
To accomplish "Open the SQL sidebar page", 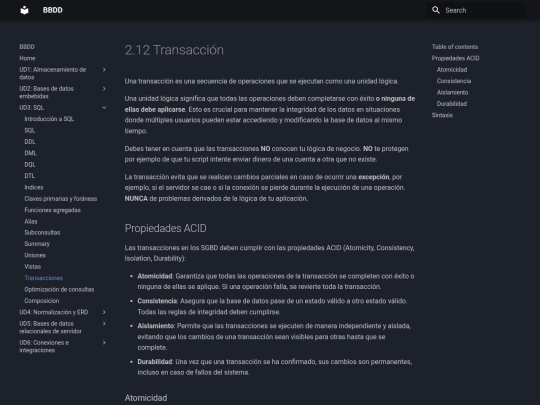I will point(30,130).
